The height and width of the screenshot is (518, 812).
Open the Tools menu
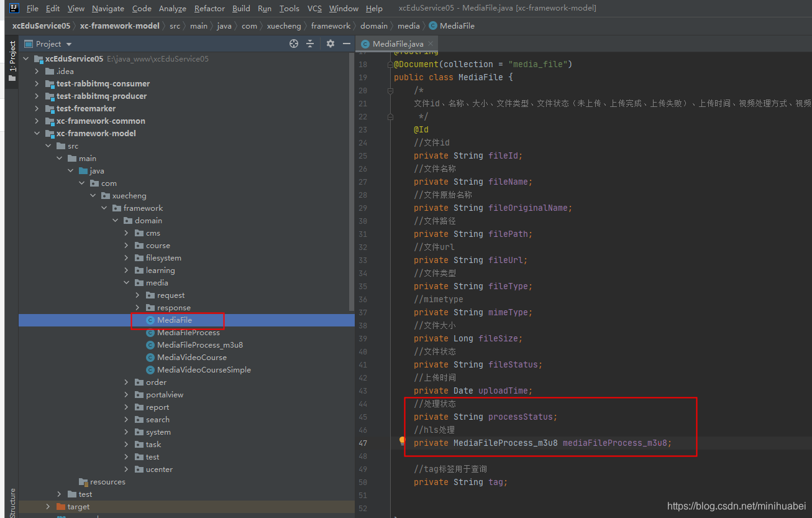click(290, 9)
